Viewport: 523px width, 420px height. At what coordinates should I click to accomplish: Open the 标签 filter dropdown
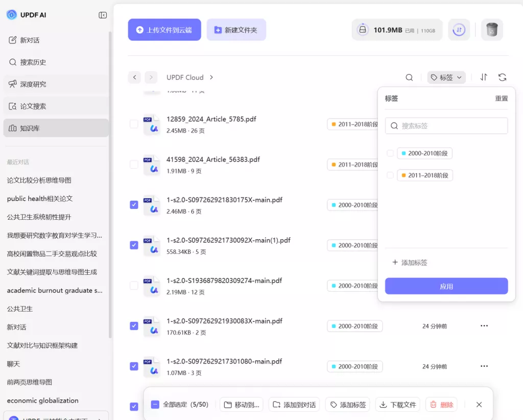point(444,77)
